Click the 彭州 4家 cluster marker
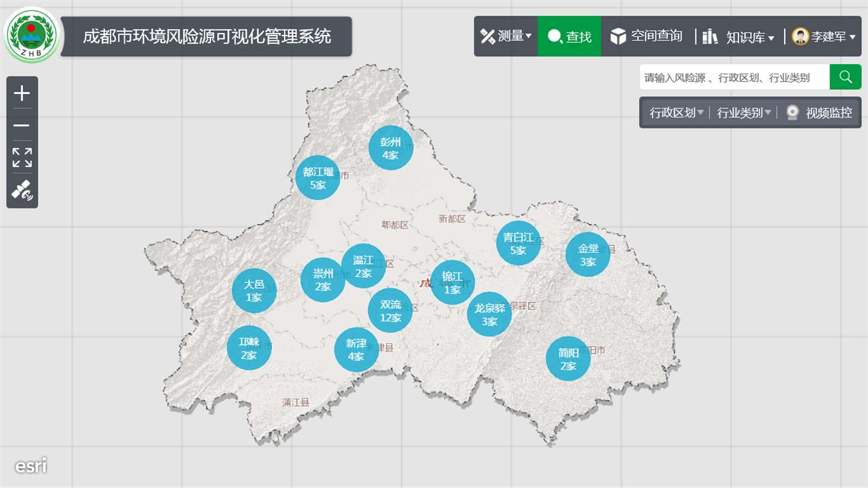 pyautogui.click(x=391, y=148)
